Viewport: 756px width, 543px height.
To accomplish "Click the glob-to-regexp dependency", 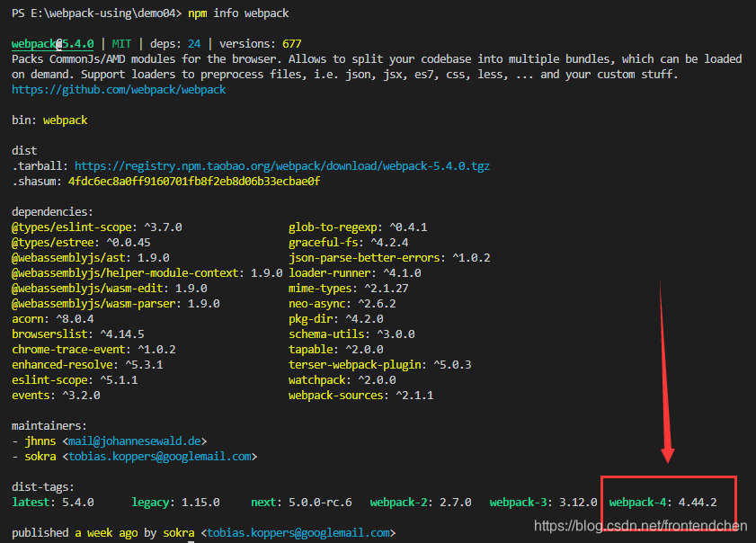I will (358, 227).
